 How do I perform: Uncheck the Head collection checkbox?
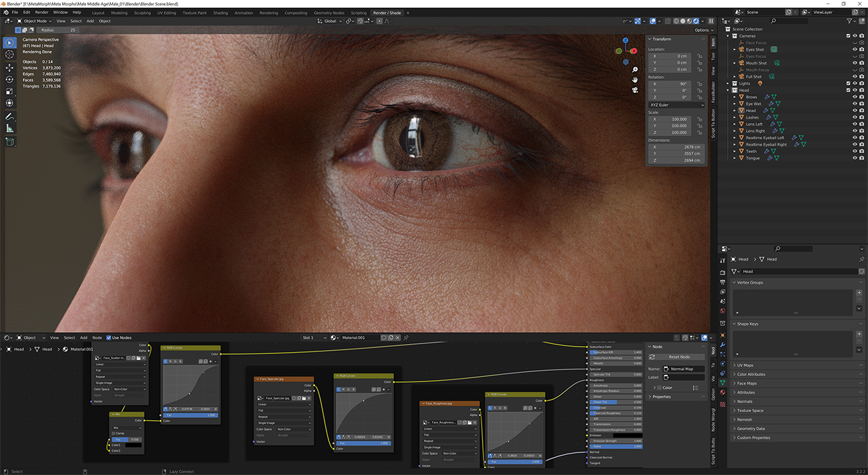point(848,90)
